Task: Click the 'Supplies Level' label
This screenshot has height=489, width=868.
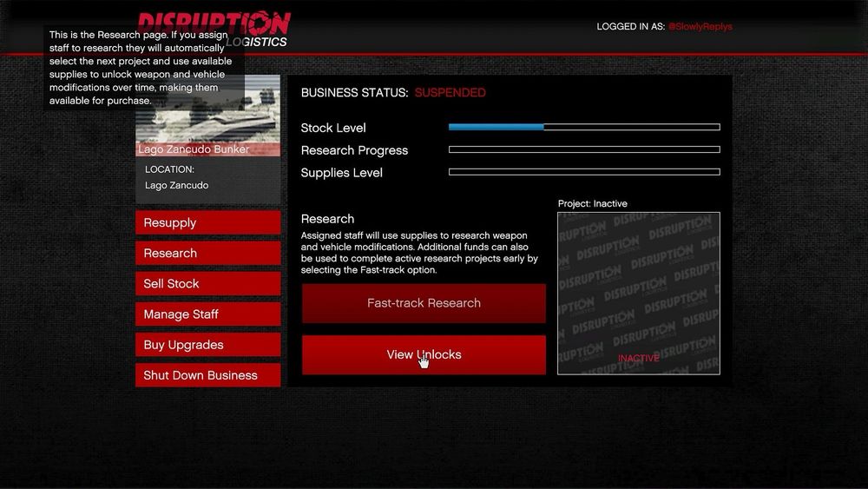Action: coord(341,173)
